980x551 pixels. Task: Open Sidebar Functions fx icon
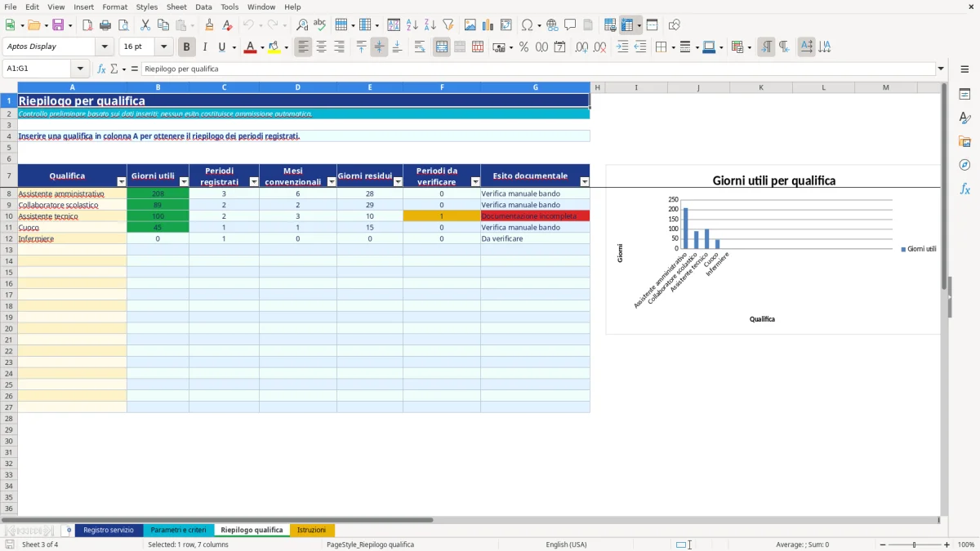point(964,189)
